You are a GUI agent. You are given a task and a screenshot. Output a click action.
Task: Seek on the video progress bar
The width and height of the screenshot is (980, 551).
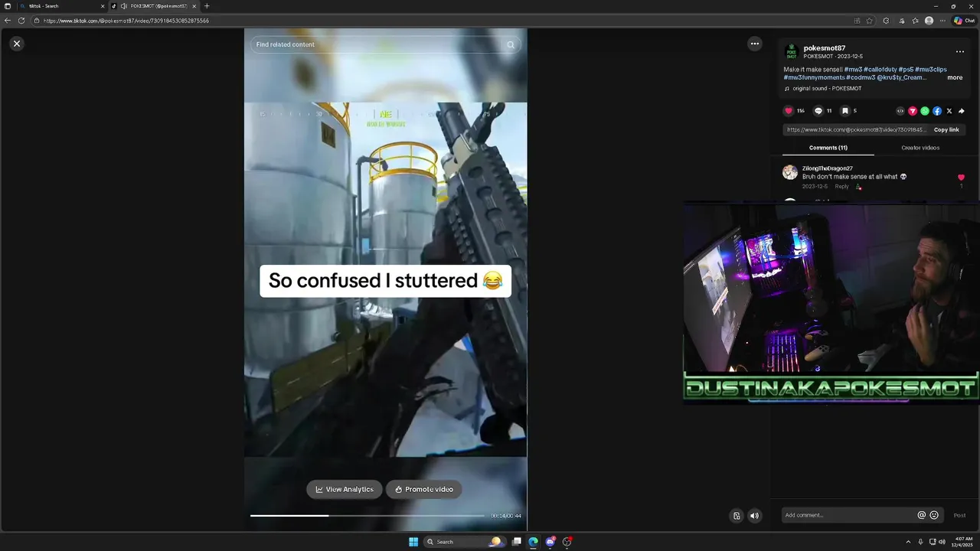click(367, 516)
